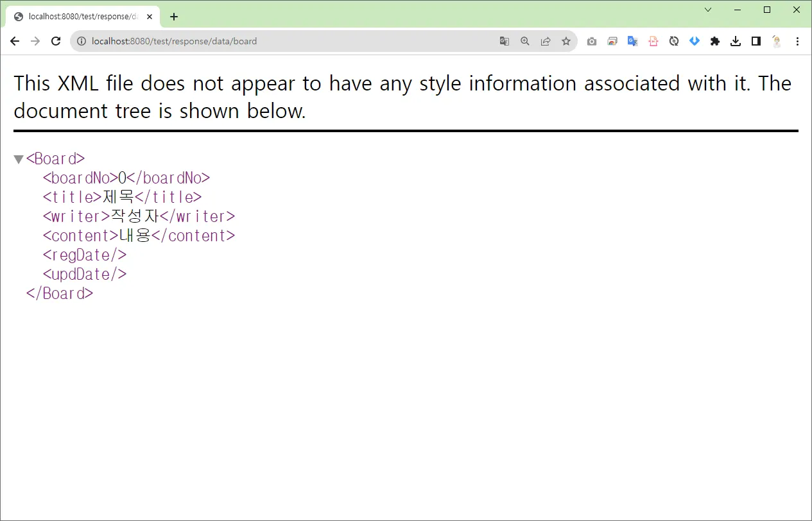Open the zoom magnifier in address bar
The width and height of the screenshot is (812, 521).
point(525,41)
